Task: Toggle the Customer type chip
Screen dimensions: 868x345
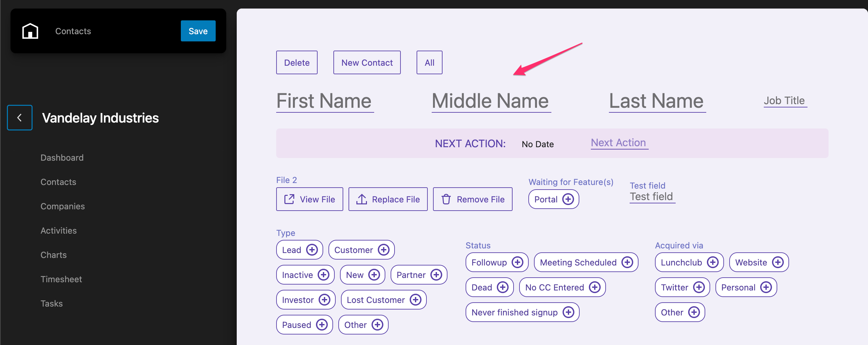Action: point(354,250)
